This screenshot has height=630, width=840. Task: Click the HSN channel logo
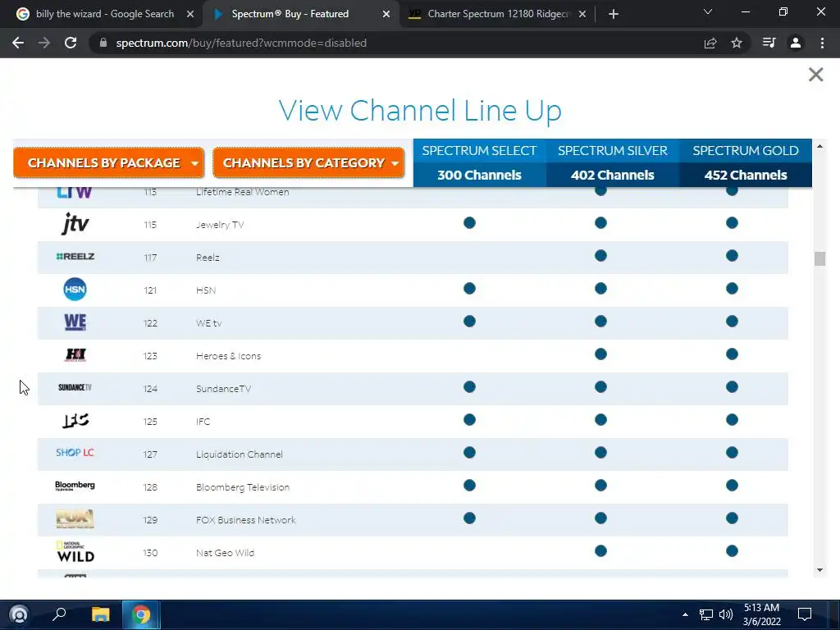75,290
